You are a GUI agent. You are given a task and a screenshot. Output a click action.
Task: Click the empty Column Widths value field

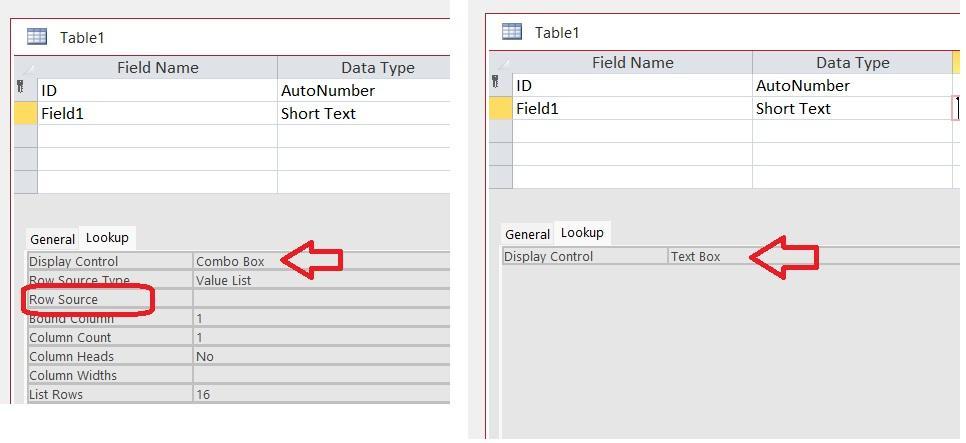[320, 375]
